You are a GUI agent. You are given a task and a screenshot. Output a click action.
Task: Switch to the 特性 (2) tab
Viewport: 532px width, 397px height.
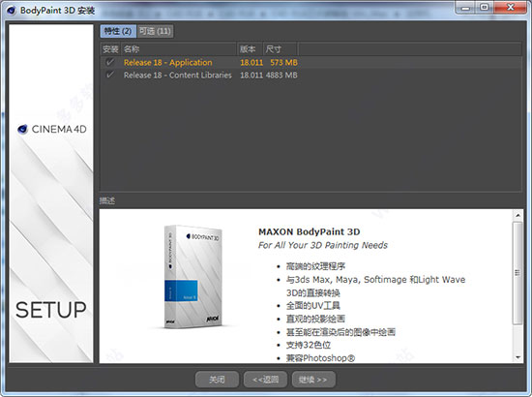click(x=118, y=31)
